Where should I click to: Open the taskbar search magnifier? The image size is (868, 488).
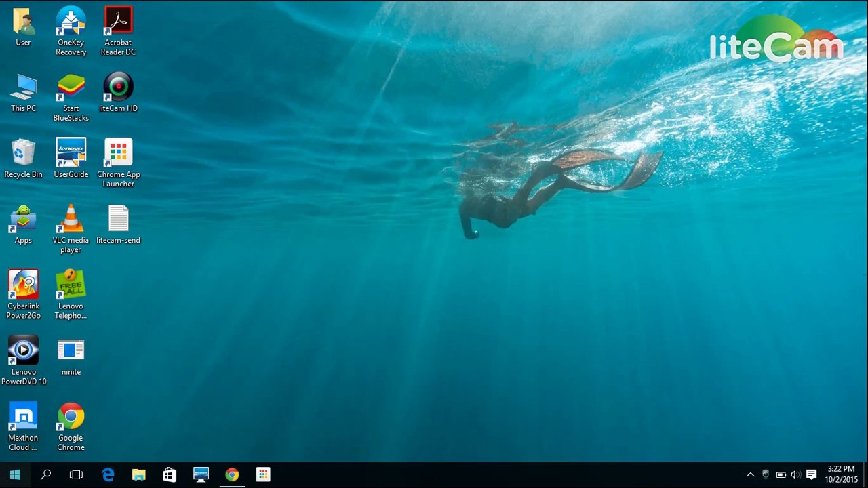pyautogui.click(x=45, y=474)
